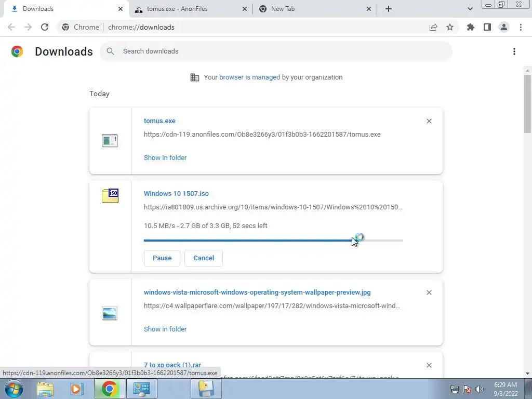Open the tomus.exe file link
This screenshot has width=532, height=399.
159,121
